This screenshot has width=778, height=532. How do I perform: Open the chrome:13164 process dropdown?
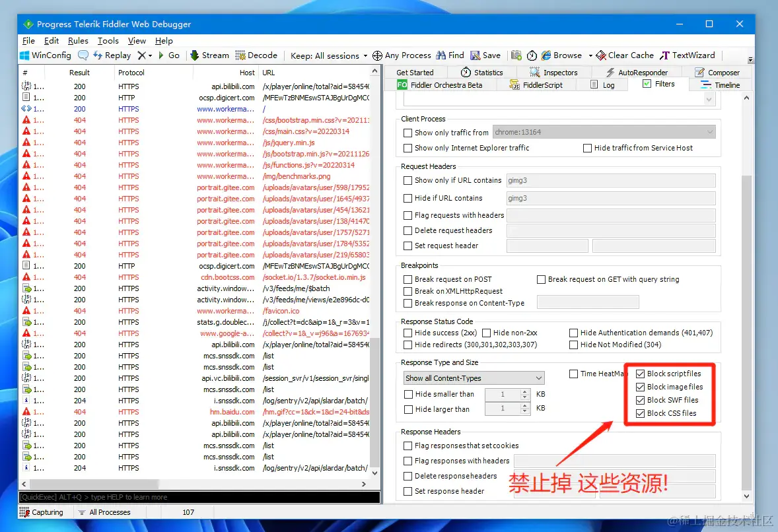(604, 132)
